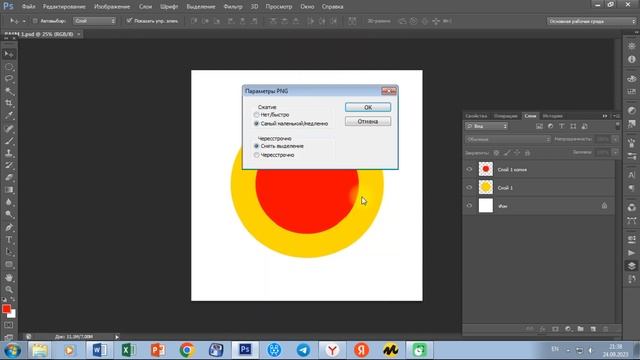Screen dimensions: 640x360
Task: Hide the 'Слой 1' layer
Action: pos(469,187)
